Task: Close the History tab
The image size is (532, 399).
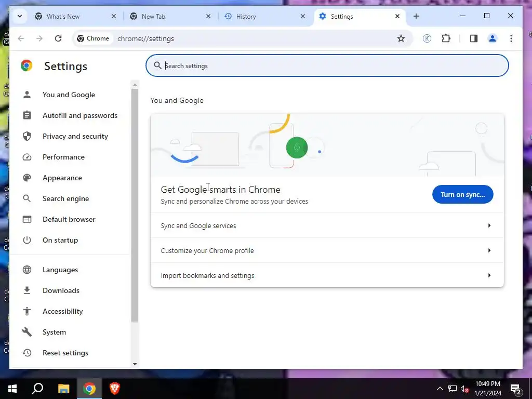Action: [303, 16]
